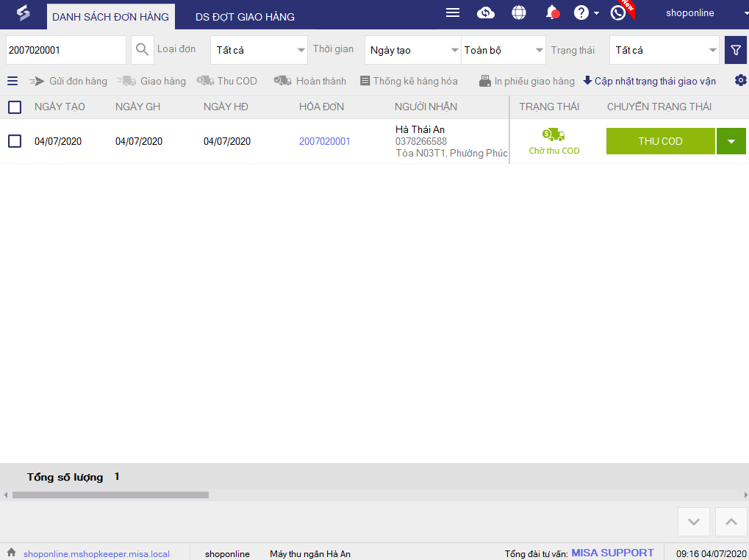Image resolution: width=749 pixels, height=560 pixels.
Task: Open the Trạng thái dropdown
Action: pyautogui.click(x=664, y=50)
